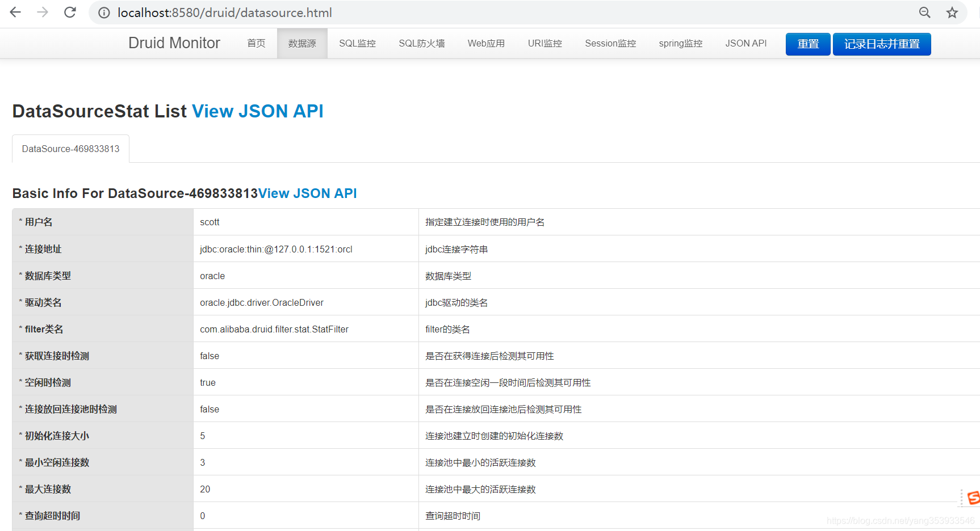Viewport: 980px width, 531px height.
Task: Click the 查询超时时间 value 0
Action: [x=203, y=516]
